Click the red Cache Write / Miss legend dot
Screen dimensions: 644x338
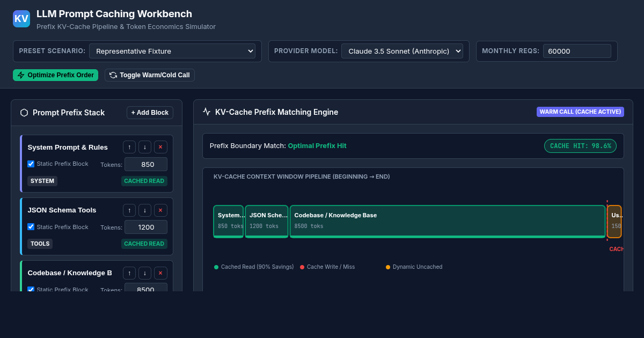pos(302,267)
